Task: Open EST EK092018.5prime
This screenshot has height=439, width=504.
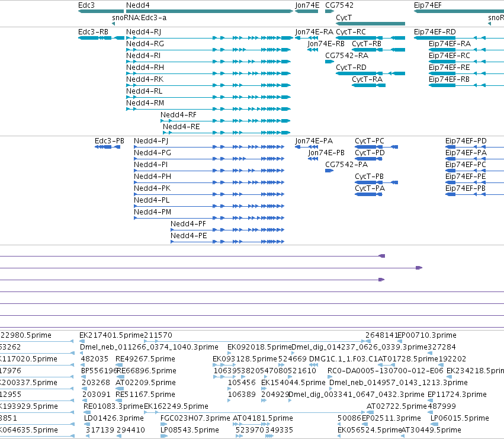Action: coord(259,347)
